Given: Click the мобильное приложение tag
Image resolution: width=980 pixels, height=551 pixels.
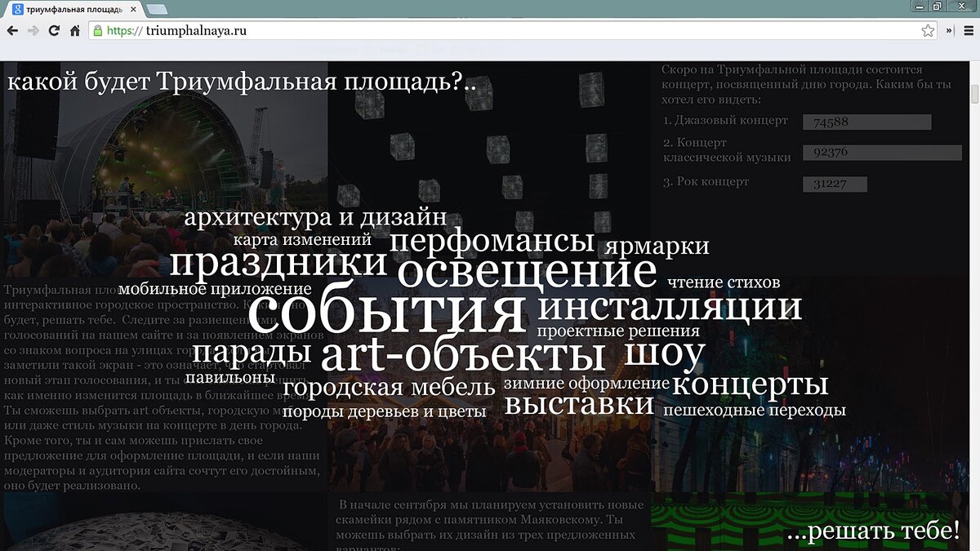Looking at the screenshot, I should [215, 288].
